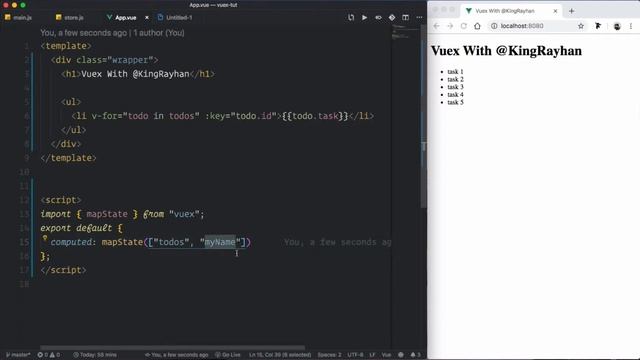This screenshot has width=640, height=360.
Task: Switch to the main.js tab
Action: tap(18, 18)
